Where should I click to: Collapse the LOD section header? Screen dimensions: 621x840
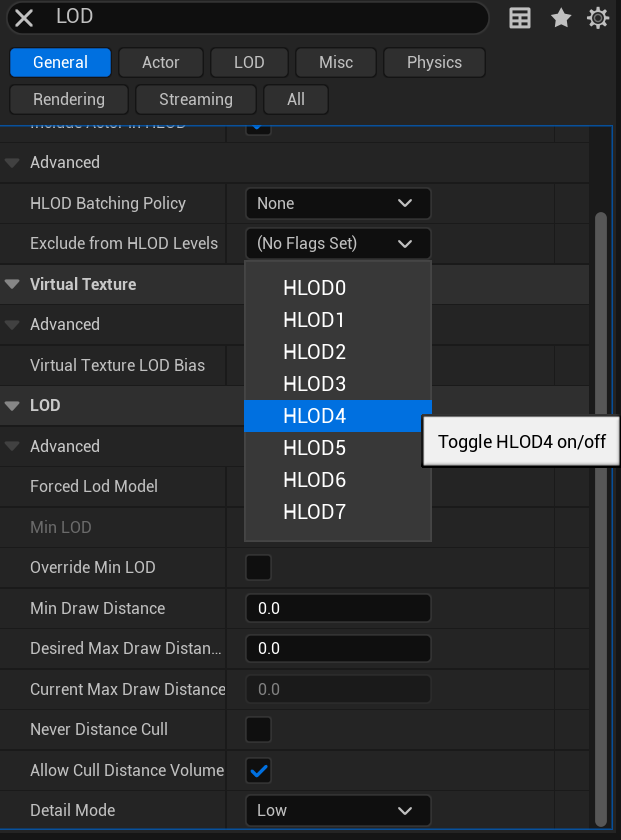coord(12,405)
